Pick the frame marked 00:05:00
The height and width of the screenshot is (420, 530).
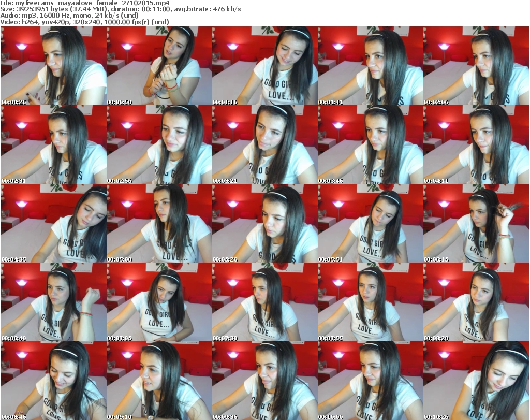point(159,224)
